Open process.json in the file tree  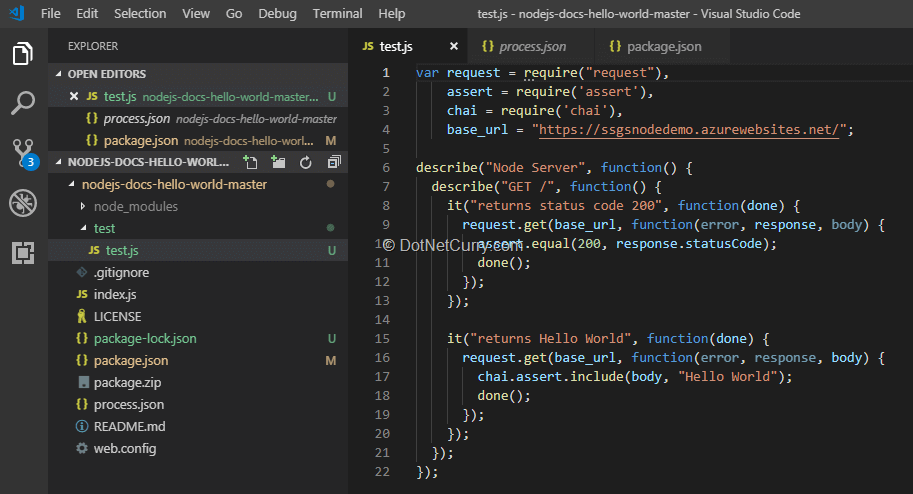[198, 404]
